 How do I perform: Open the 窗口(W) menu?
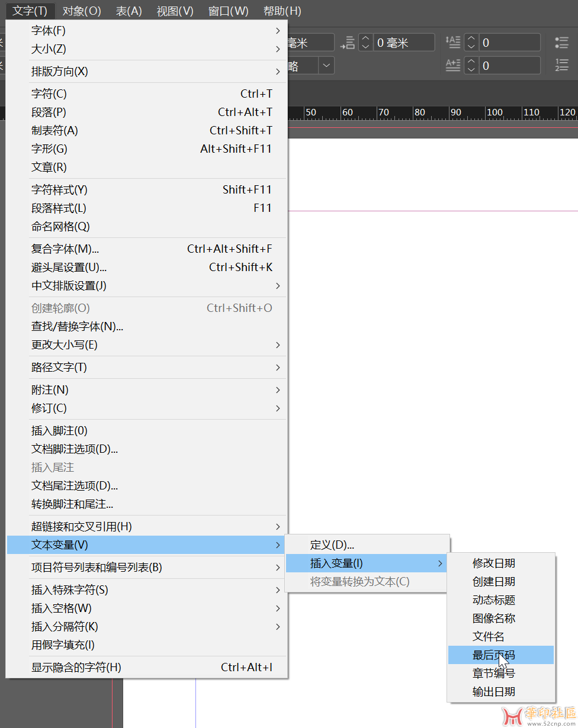point(229,11)
